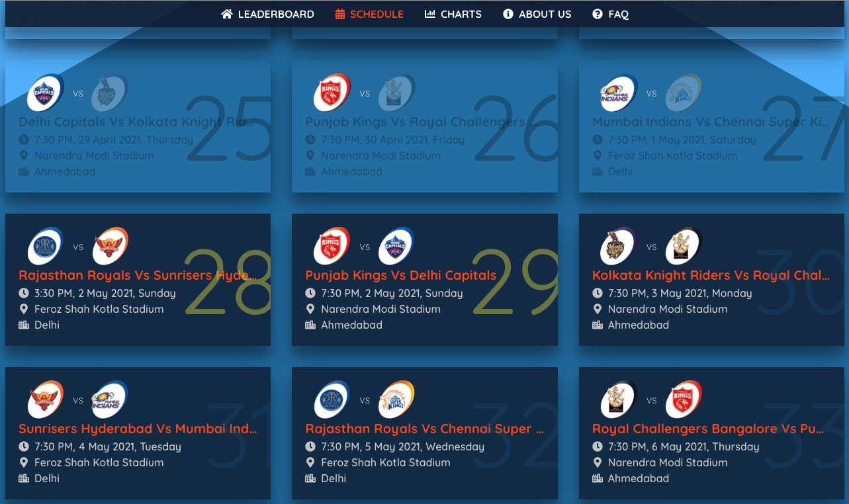Click Kolkata Knight Riders logo in match 30
This screenshot has height=504, width=849.
tap(617, 247)
